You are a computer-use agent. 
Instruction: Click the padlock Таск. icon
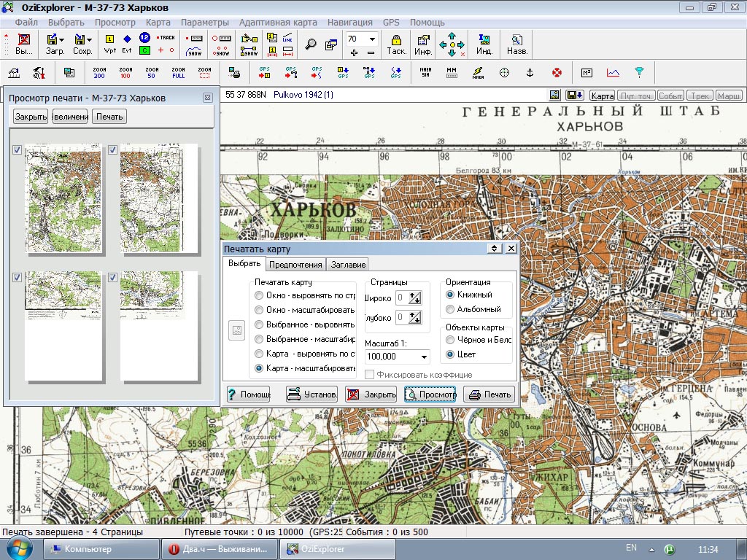pyautogui.click(x=396, y=44)
